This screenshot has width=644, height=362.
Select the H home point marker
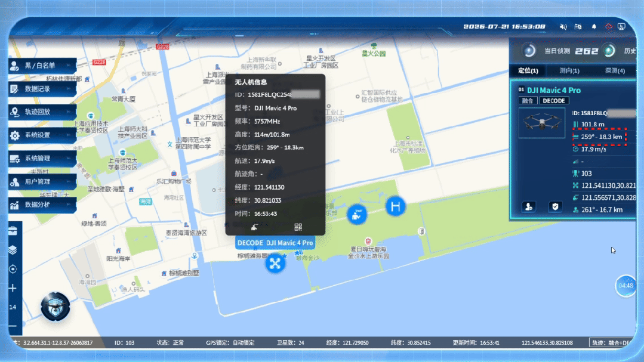click(396, 206)
